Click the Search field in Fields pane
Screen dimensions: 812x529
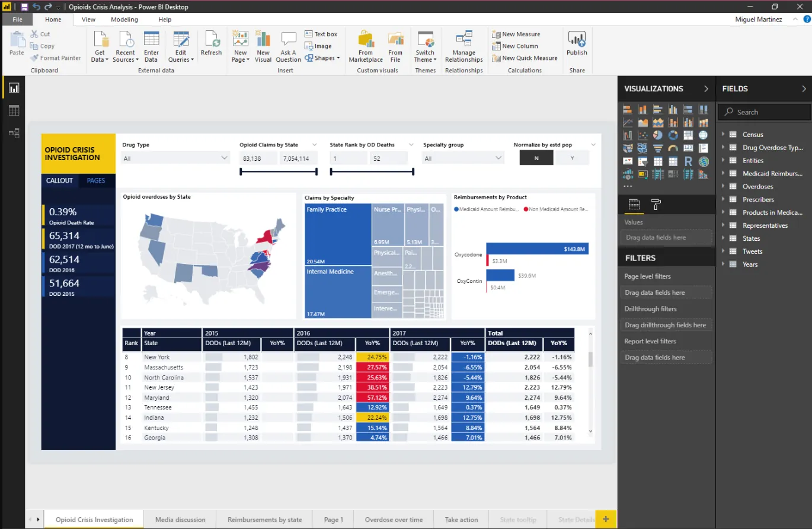tap(769, 112)
